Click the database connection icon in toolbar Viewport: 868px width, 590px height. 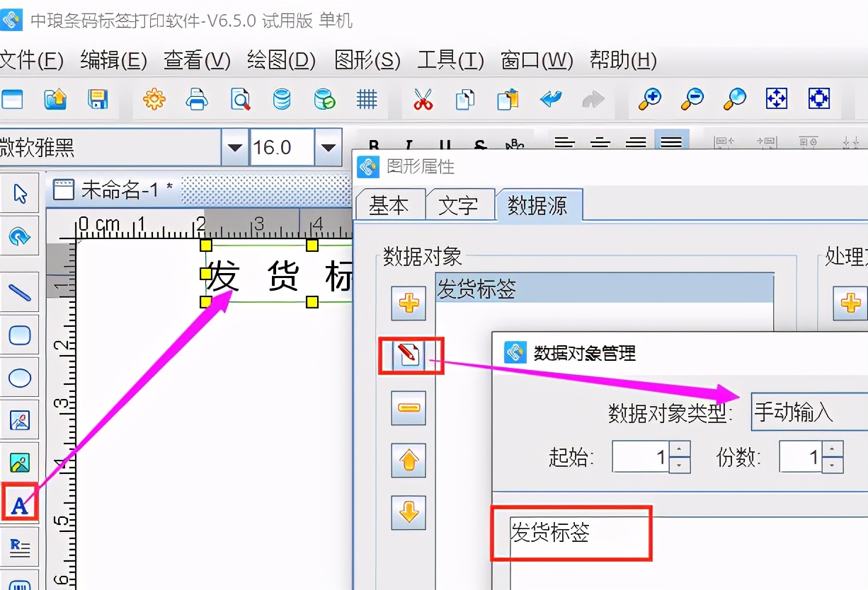[282, 100]
